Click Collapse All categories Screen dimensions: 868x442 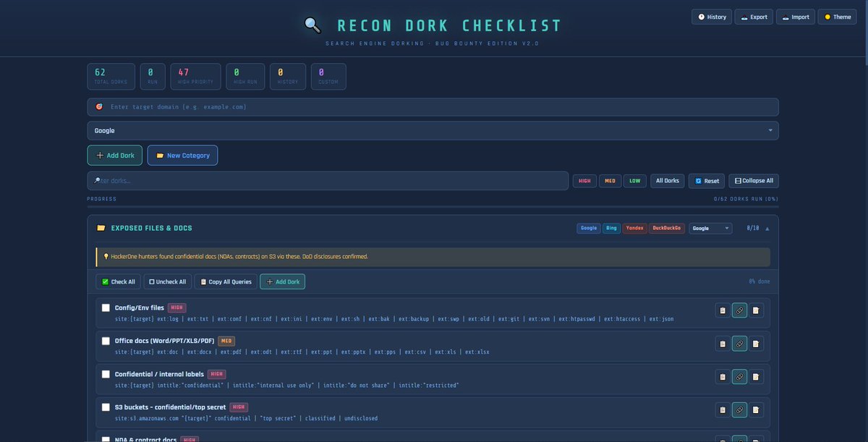click(753, 181)
